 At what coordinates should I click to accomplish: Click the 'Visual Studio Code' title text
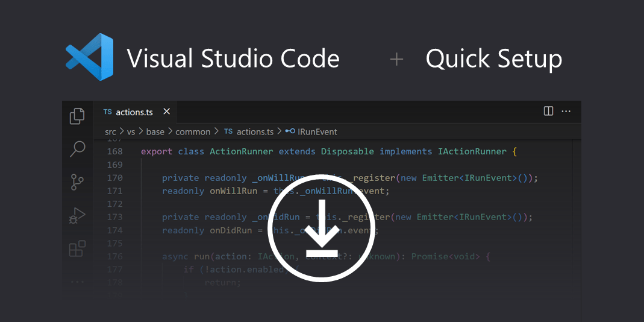point(233,58)
